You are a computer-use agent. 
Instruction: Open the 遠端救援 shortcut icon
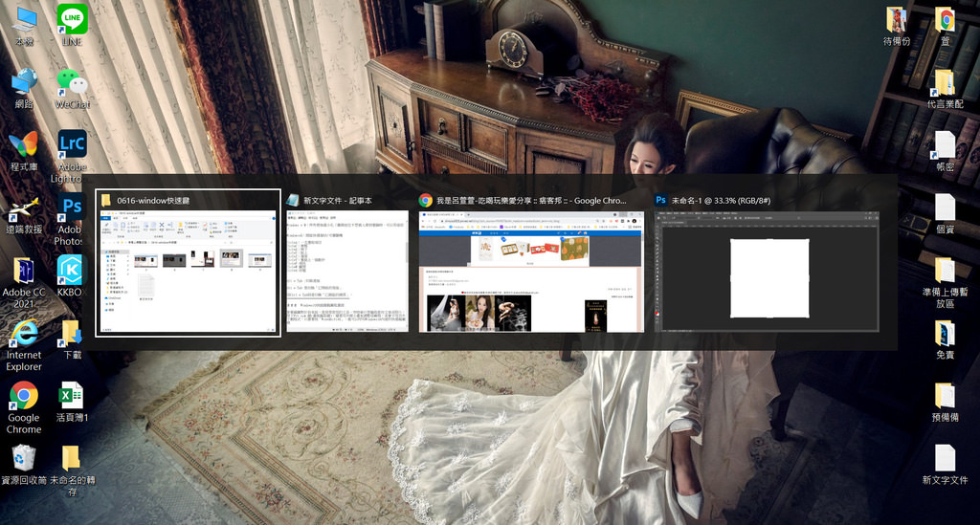24,215
